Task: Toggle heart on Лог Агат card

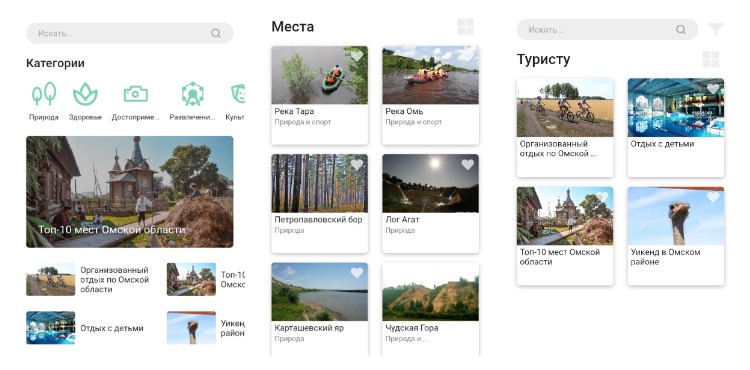Action: tap(467, 164)
